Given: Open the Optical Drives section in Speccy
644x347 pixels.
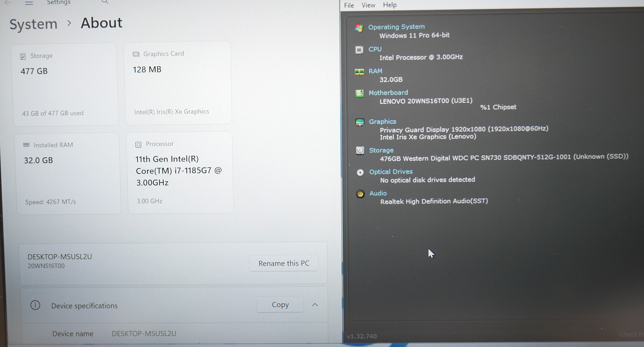Looking at the screenshot, I should (391, 172).
